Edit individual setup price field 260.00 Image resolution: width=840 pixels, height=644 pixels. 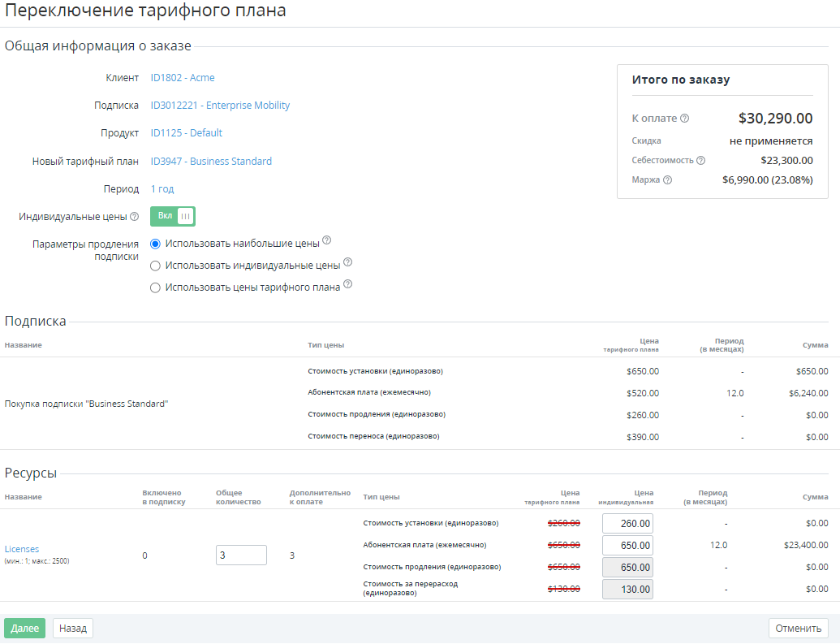coord(627,523)
